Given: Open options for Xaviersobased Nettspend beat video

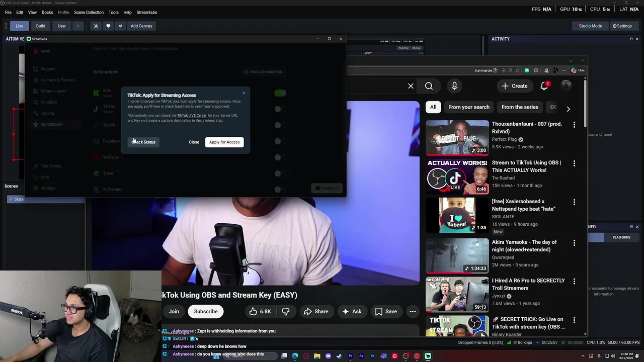Looking at the screenshot, I should click(x=574, y=202).
